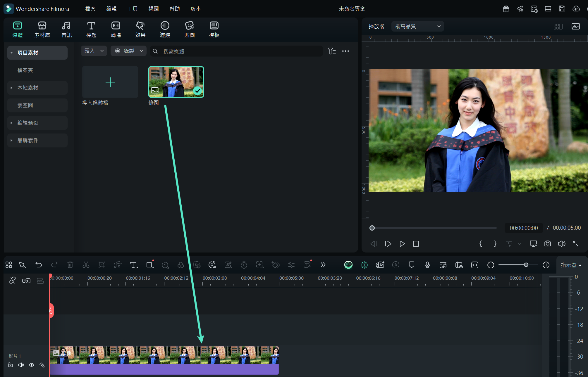Open the 編輯 menu

(x=111, y=9)
